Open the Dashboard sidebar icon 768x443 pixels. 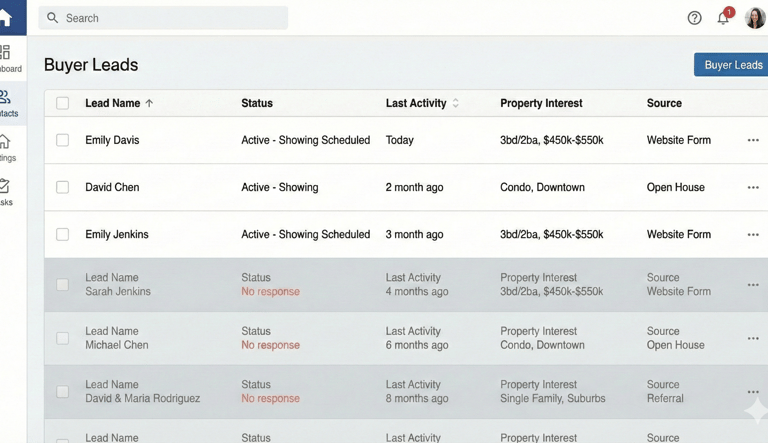(5, 53)
